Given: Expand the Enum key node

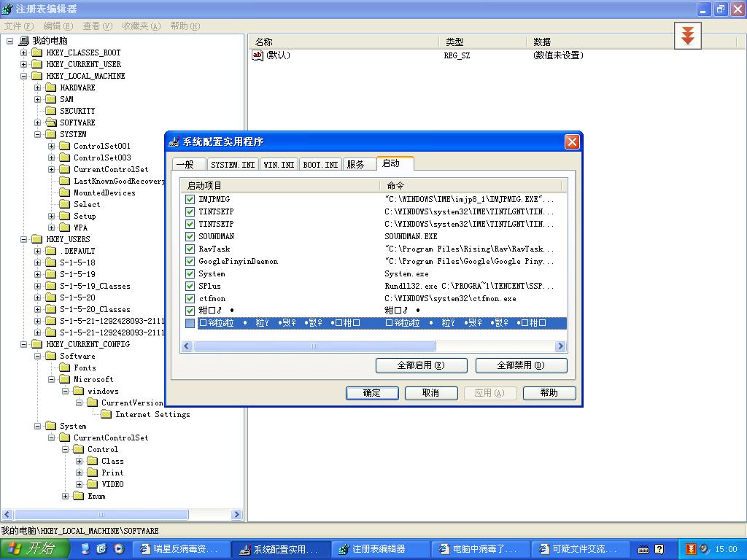Looking at the screenshot, I should (x=65, y=496).
